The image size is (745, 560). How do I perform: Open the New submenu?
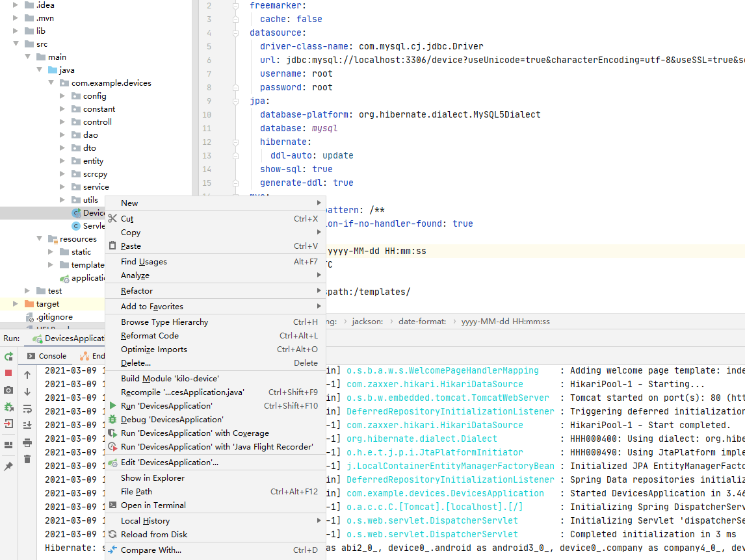(215, 203)
